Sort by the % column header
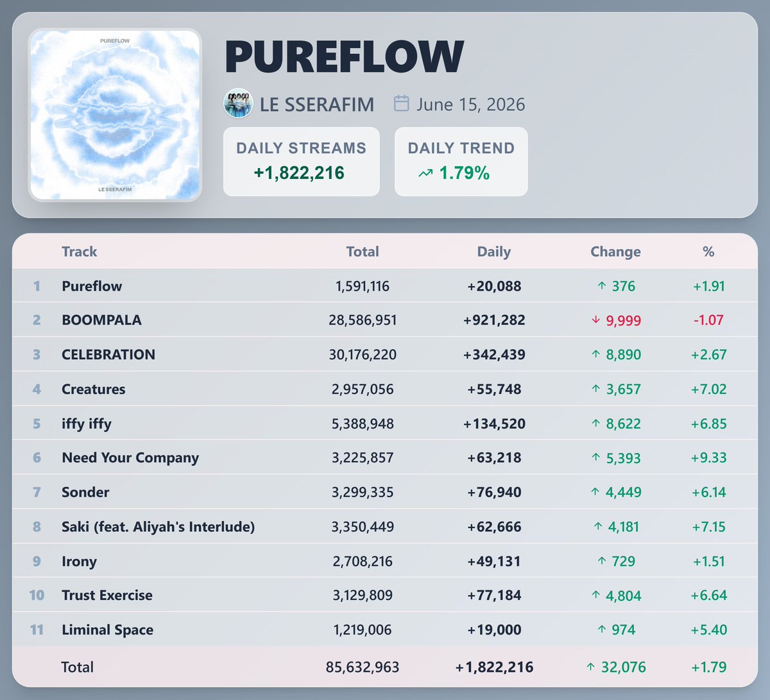Viewport: 770px width, 700px height. click(708, 252)
